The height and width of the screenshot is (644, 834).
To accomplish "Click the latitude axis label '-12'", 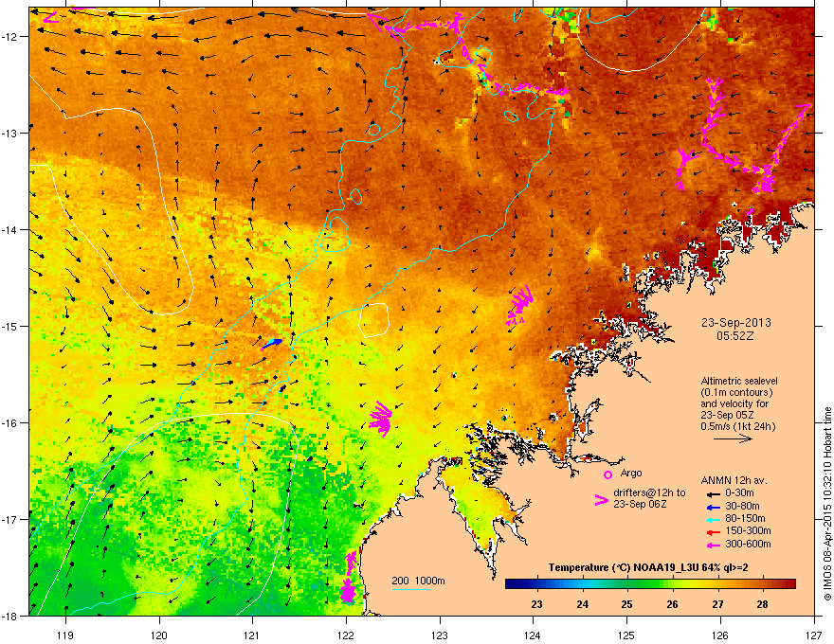I will (x=10, y=37).
